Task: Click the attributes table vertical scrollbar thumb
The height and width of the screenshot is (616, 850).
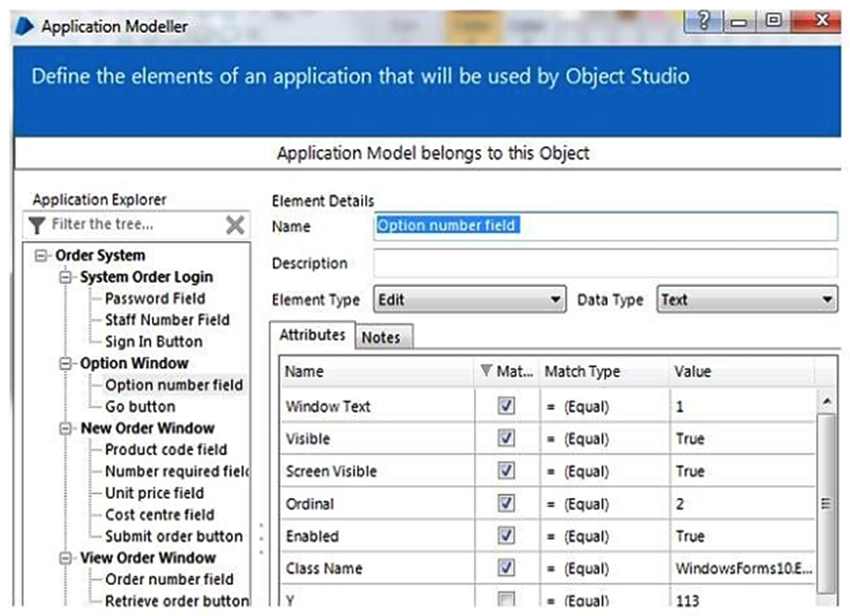Action: pos(827,503)
